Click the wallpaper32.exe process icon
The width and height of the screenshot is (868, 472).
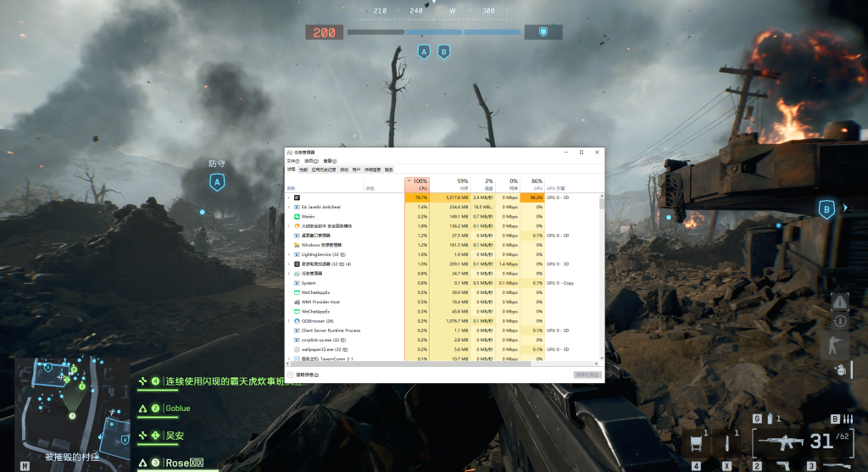tap(297, 349)
